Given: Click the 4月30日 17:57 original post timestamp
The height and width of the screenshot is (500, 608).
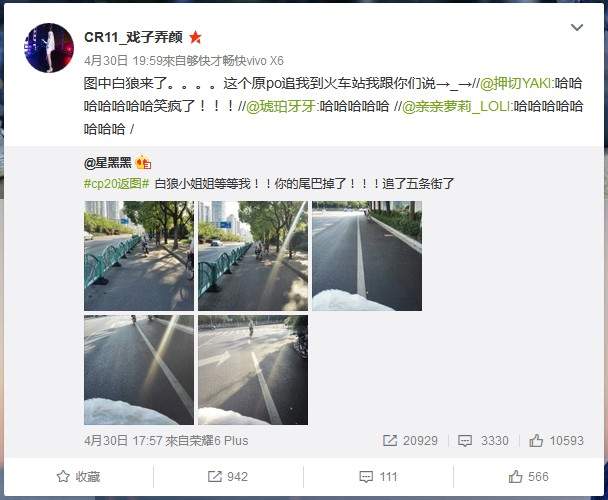Looking at the screenshot, I should [x=122, y=441].
